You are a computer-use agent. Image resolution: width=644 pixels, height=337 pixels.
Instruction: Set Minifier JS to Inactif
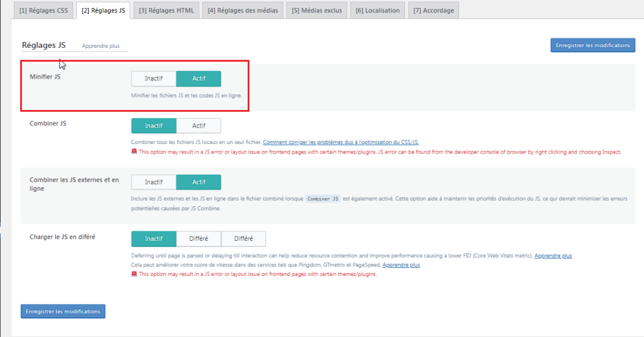click(x=153, y=79)
